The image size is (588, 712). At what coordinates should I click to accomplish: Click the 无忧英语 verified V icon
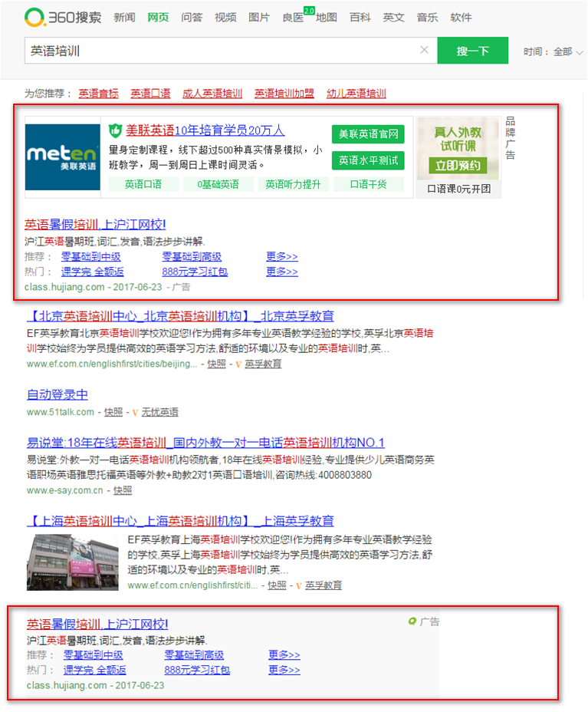pos(135,412)
